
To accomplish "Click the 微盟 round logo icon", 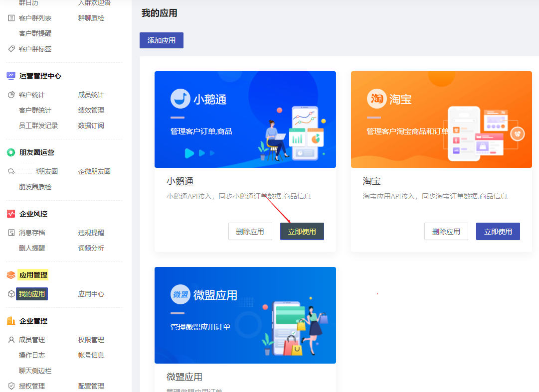I will click(180, 294).
